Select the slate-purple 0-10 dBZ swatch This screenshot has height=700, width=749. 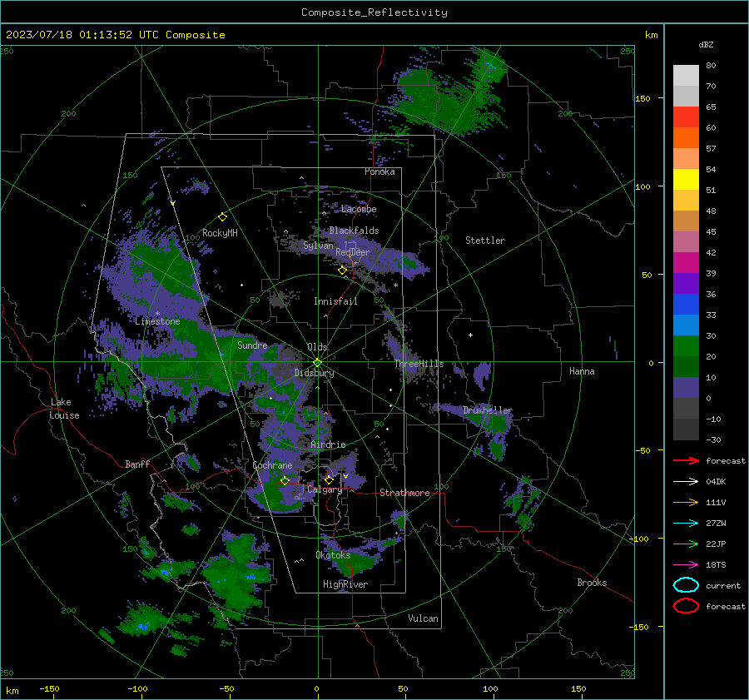(686, 388)
